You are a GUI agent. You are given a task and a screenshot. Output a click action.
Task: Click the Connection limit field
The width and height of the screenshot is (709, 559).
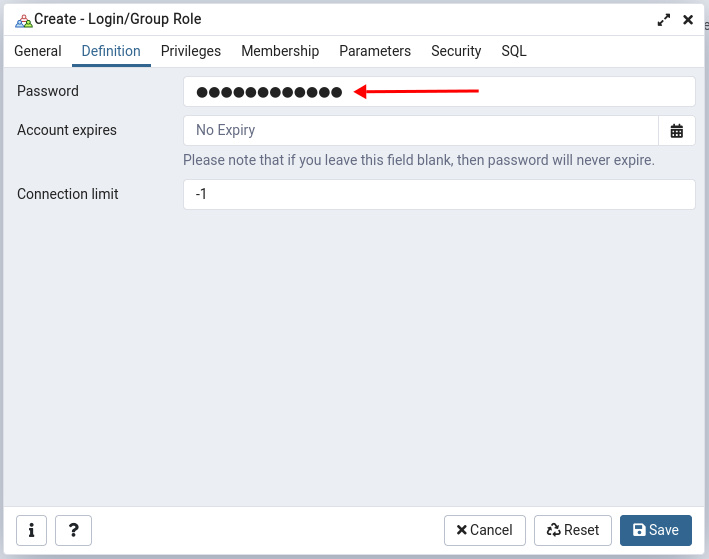[x=438, y=195]
